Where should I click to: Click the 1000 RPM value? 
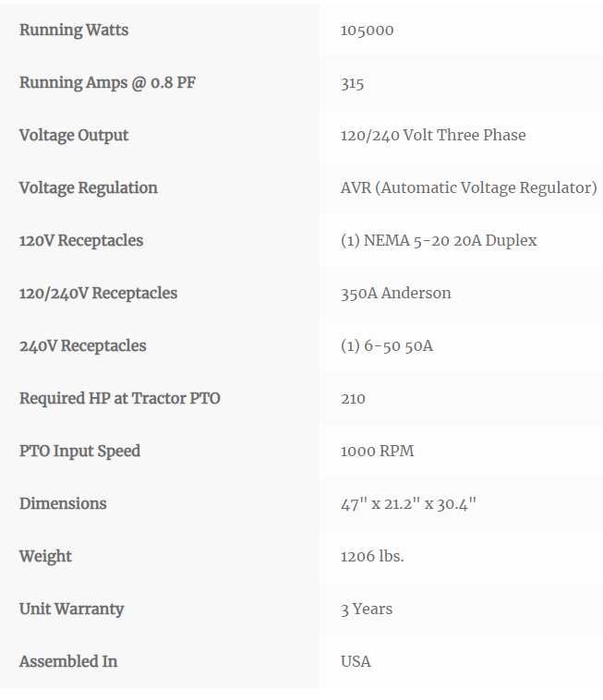[x=377, y=451]
